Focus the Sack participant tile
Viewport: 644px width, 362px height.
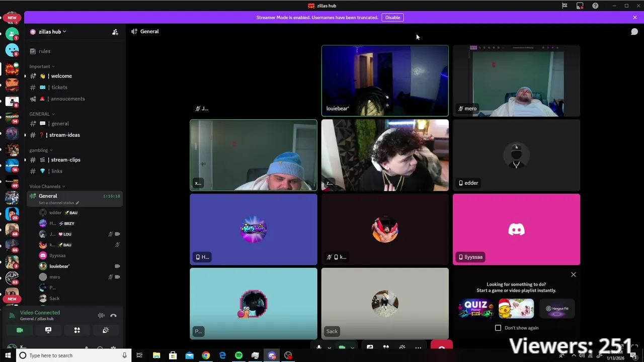click(385, 304)
